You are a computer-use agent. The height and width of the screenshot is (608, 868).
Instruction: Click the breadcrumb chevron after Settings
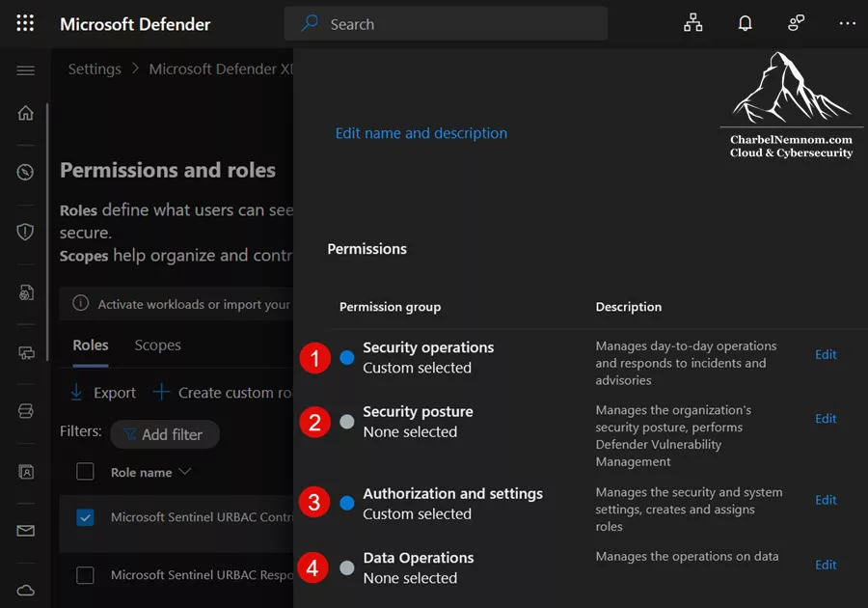pos(135,69)
